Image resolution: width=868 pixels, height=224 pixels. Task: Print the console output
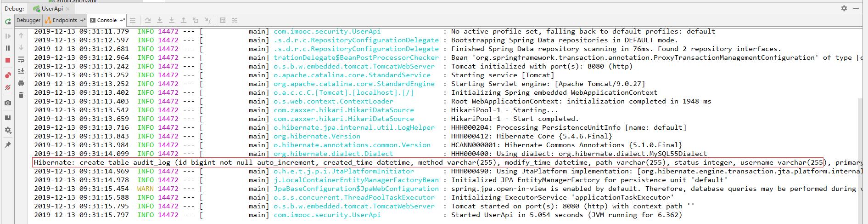point(21,83)
